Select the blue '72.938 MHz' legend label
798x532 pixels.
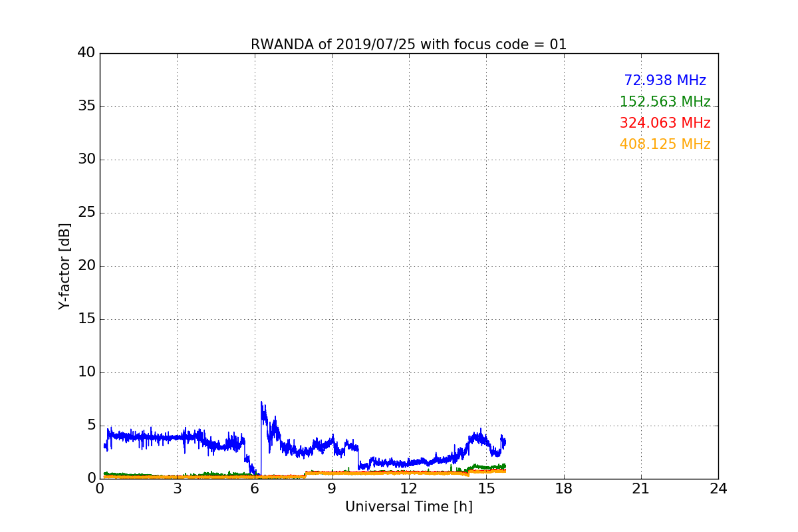(x=665, y=80)
